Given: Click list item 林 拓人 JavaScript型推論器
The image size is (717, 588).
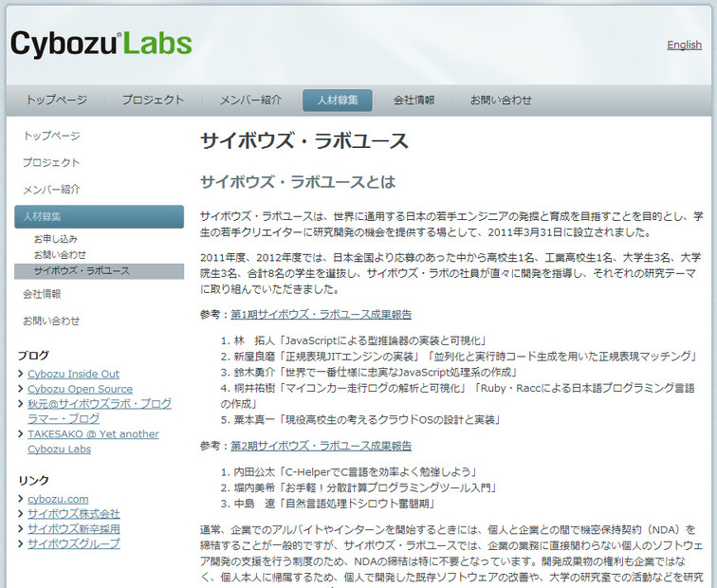Looking at the screenshot, I should click(x=353, y=340).
